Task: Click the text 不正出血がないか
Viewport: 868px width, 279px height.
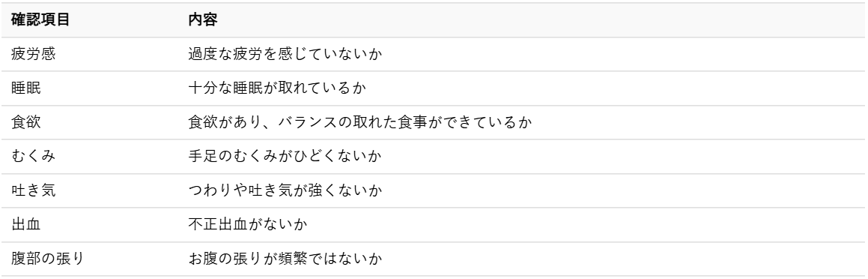Action: click(x=248, y=224)
